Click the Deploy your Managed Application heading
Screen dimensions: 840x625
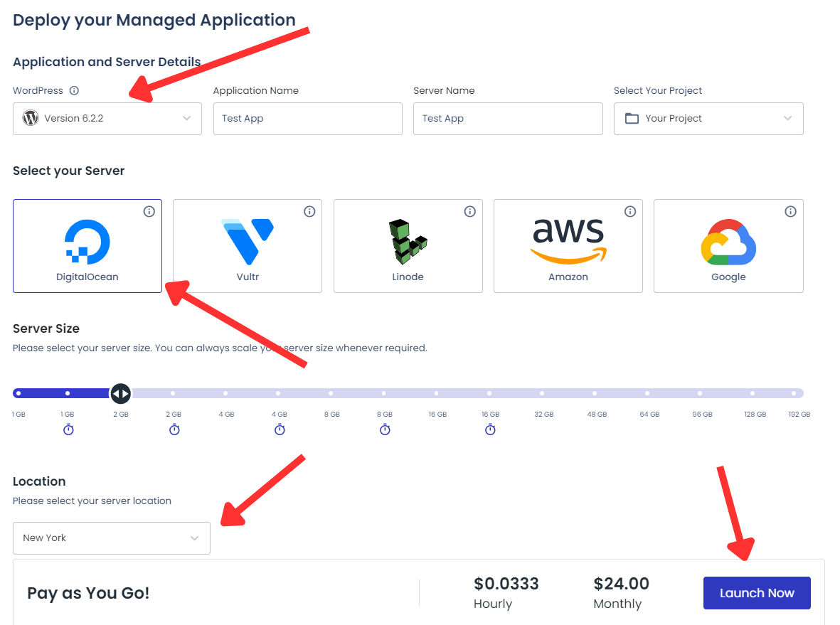coord(154,21)
